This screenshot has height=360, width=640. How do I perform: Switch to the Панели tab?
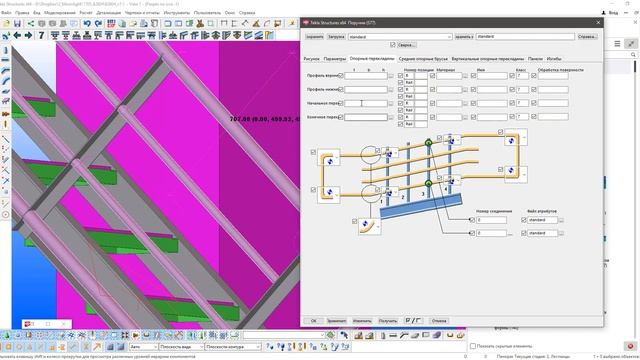[535, 59]
